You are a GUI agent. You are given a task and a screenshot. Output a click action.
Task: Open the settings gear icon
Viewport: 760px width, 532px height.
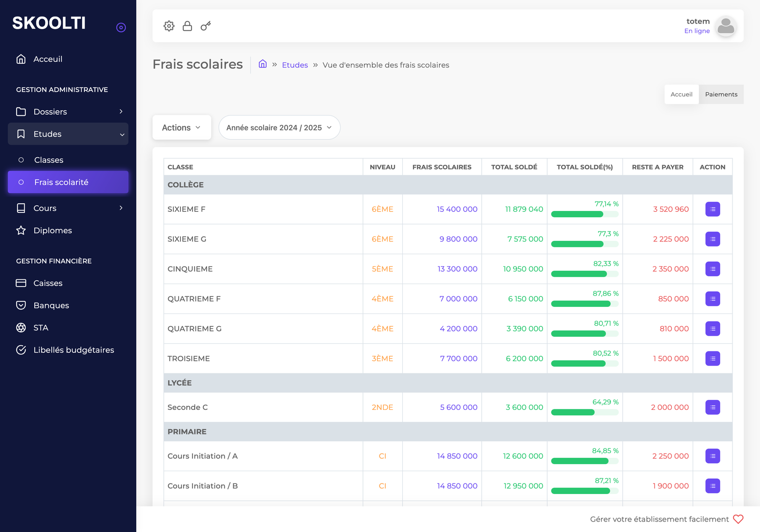169,26
